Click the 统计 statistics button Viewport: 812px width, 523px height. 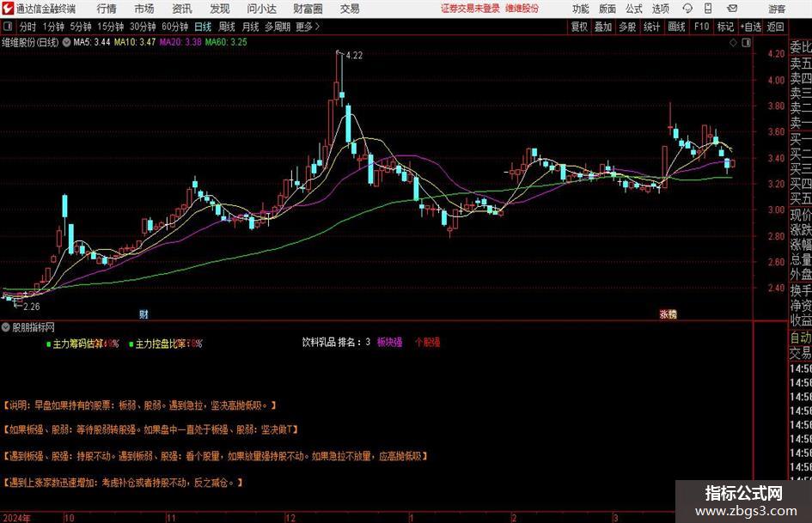pos(651,27)
